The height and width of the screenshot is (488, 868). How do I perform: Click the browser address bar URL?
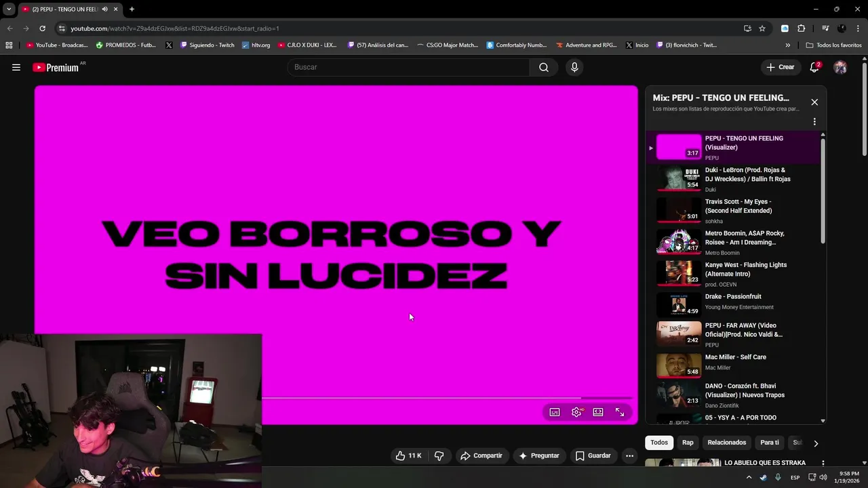tap(175, 28)
